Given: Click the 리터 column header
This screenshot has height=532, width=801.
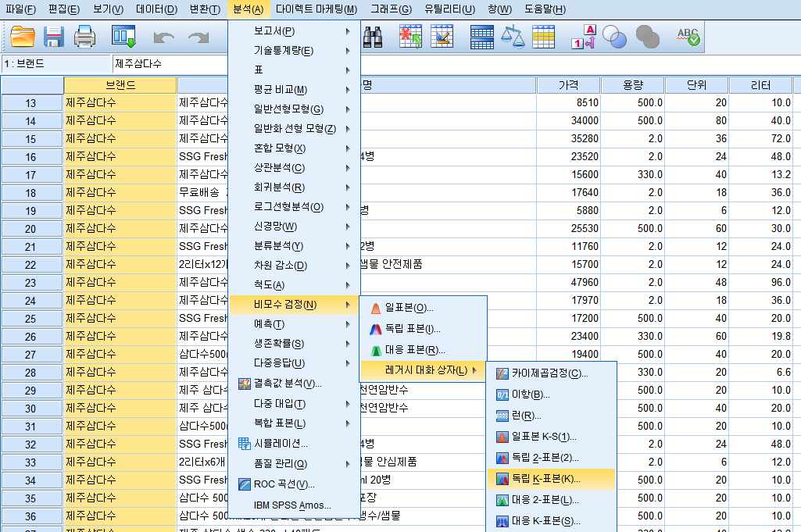Looking at the screenshot, I should click(760, 85).
